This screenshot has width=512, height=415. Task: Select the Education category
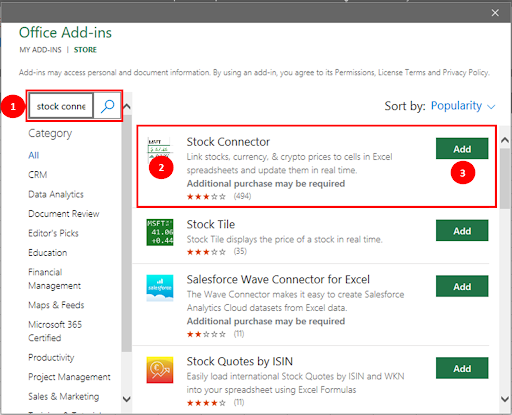pos(48,253)
